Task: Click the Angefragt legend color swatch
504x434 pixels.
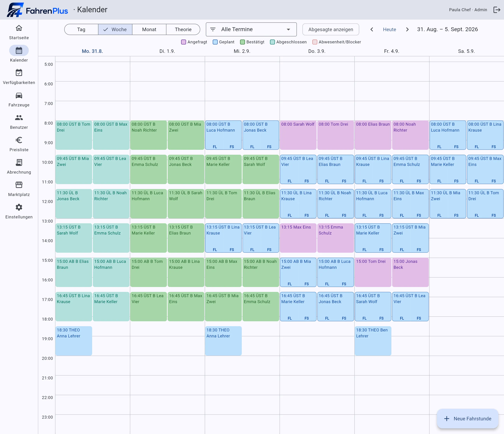Action: click(184, 42)
